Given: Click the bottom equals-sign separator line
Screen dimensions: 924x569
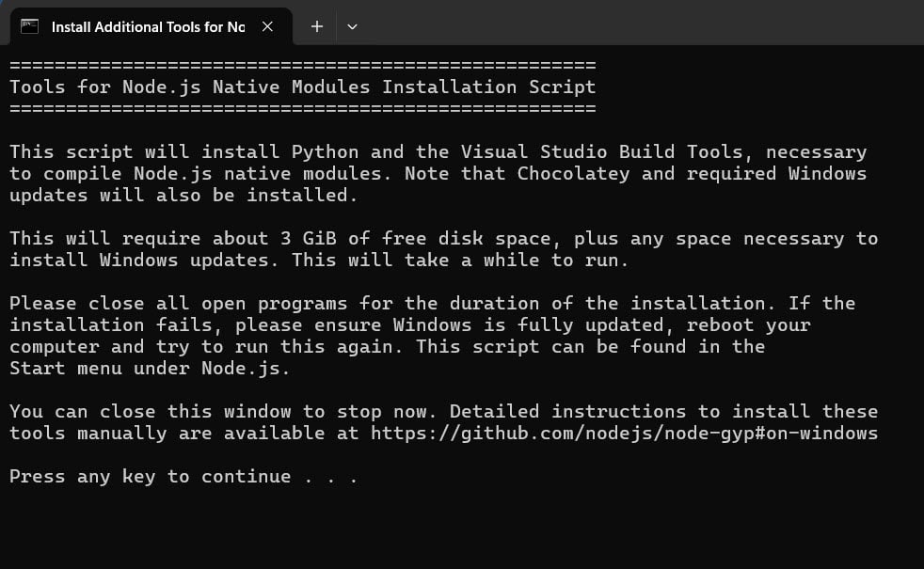Looking at the screenshot, I should point(303,108).
